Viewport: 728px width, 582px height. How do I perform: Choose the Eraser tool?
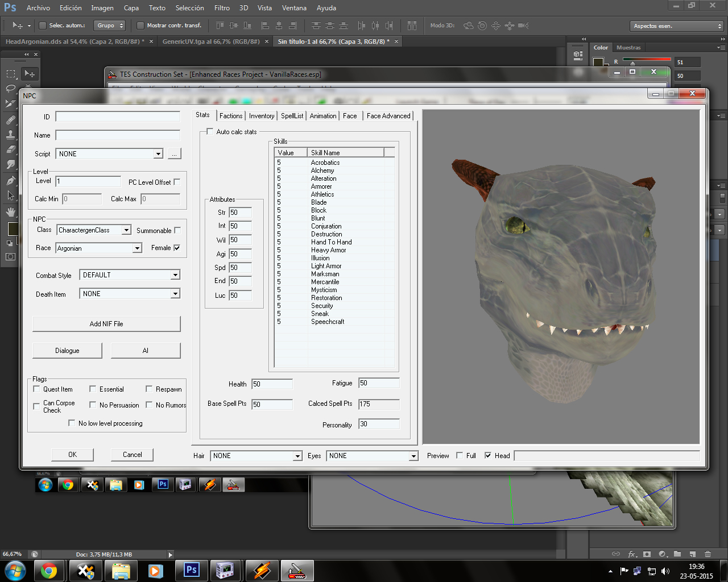pyautogui.click(x=11, y=150)
